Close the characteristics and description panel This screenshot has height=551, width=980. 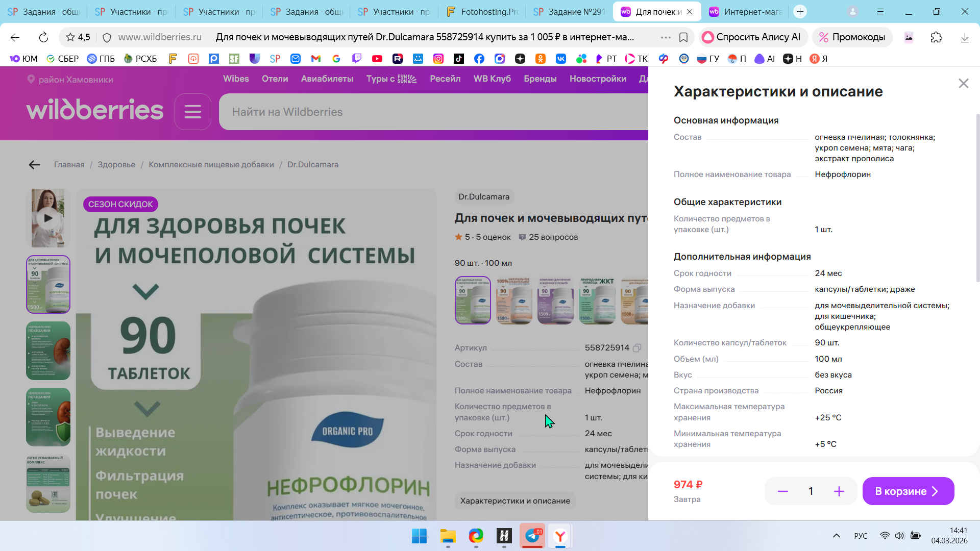point(963,83)
